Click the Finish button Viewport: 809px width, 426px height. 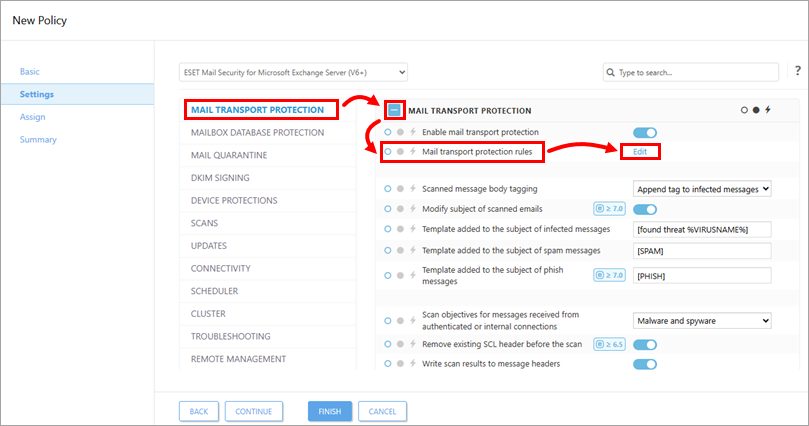330,411
